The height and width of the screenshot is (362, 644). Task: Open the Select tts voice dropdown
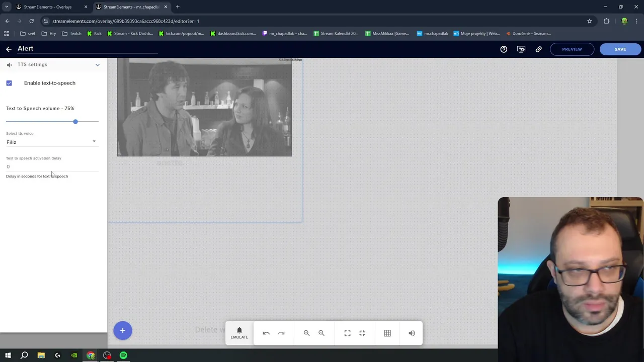click(51, 142)
